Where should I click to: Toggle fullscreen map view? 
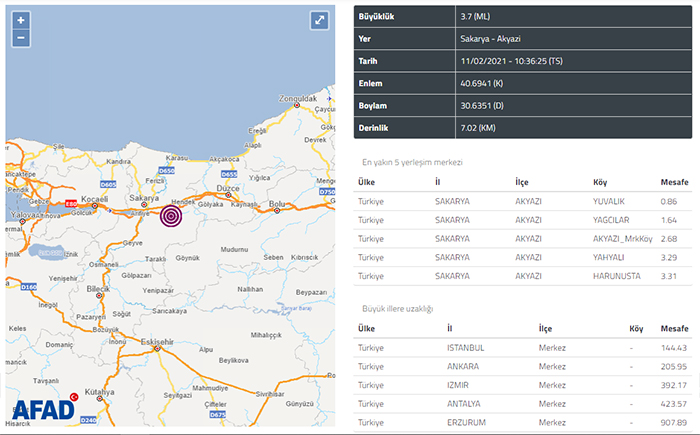click(x=318, y=20)
